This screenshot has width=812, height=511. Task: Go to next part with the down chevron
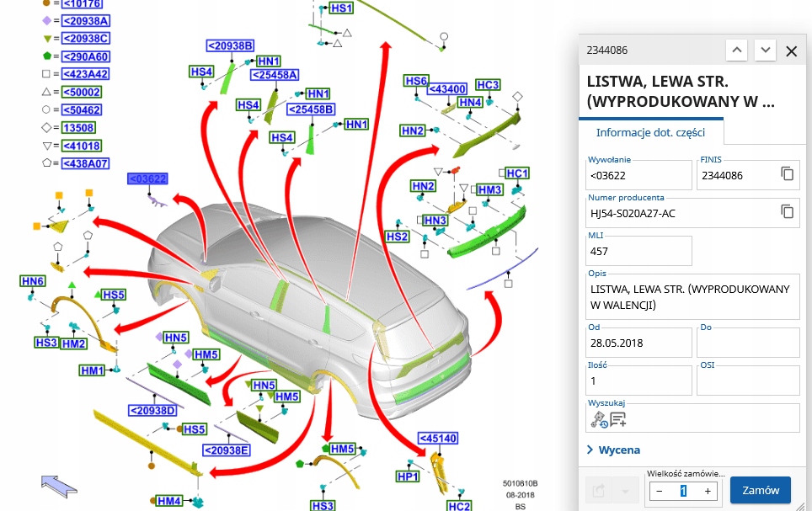[x=765, y=51]
